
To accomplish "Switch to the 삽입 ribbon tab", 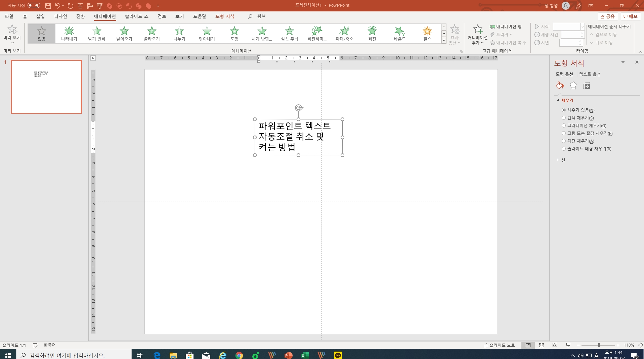I will 41,16.
